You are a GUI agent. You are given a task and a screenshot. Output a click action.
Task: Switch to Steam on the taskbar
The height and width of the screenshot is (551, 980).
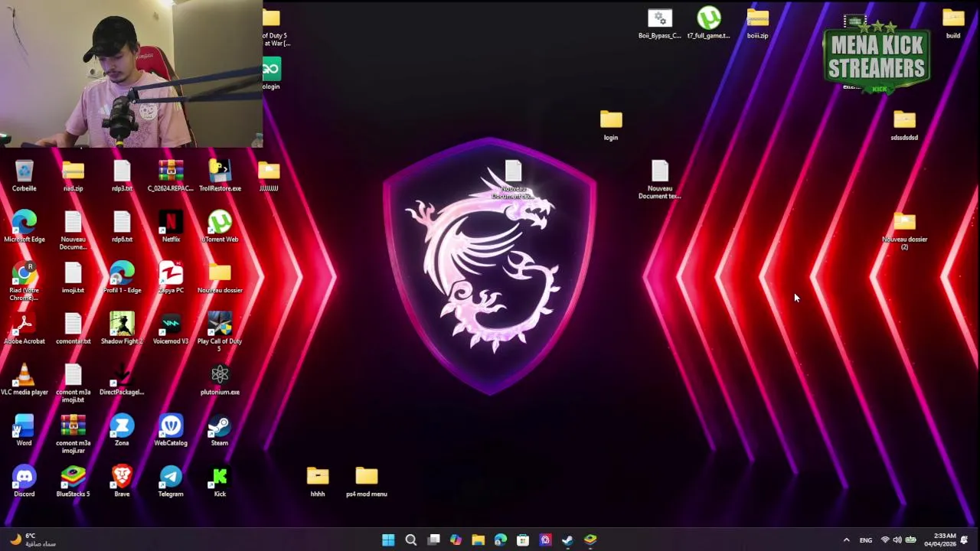coord(567,540)
